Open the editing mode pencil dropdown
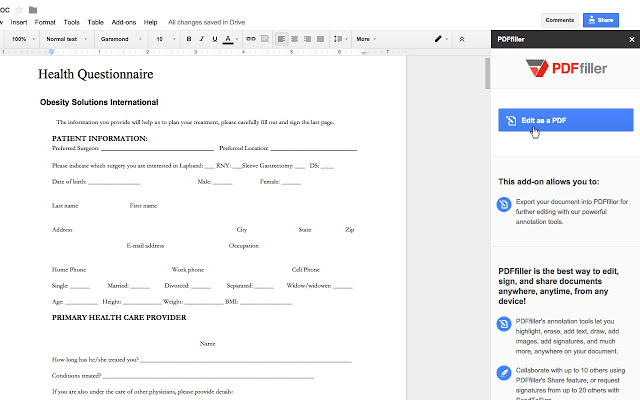This screenshot has height=400, width=640. coord(441,39)
